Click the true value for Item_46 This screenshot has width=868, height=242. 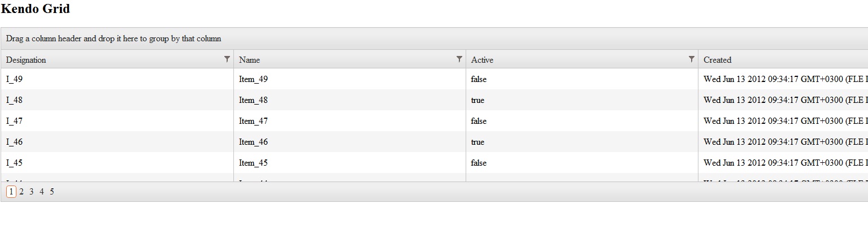478,142
